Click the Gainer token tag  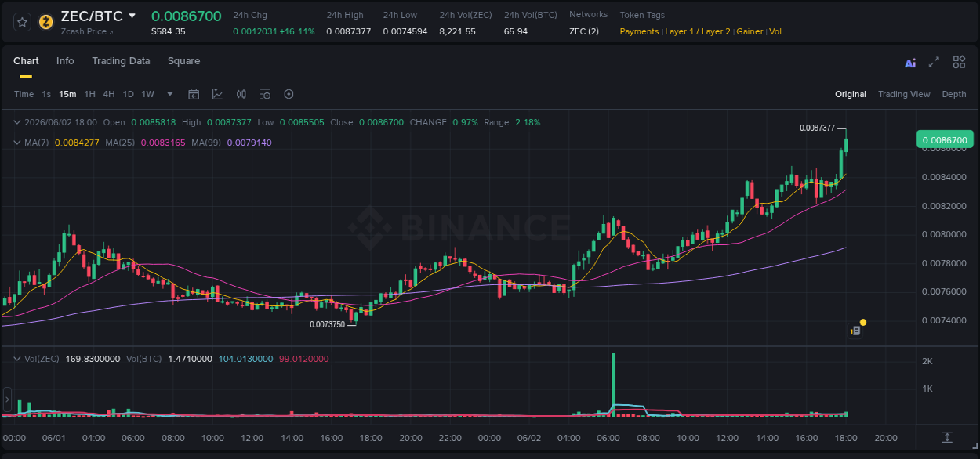[750, 31]
